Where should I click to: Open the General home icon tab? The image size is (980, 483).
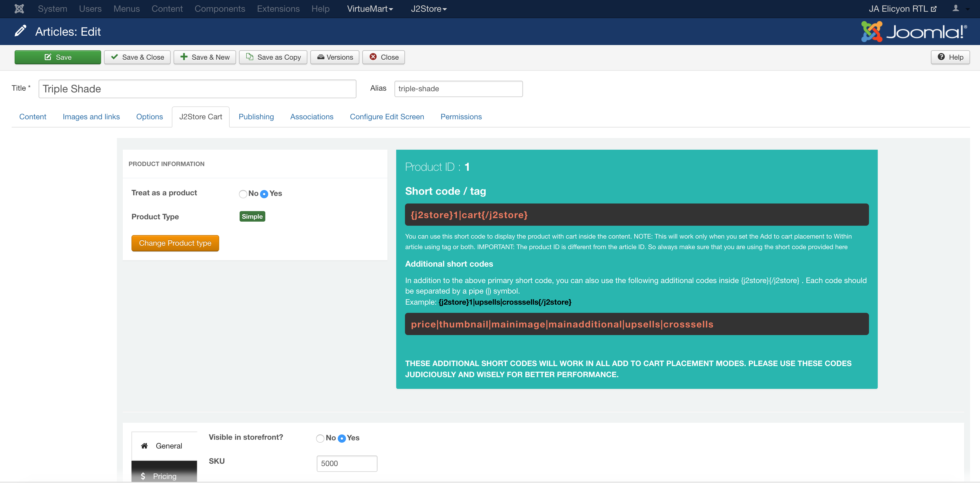pos(144,446)
